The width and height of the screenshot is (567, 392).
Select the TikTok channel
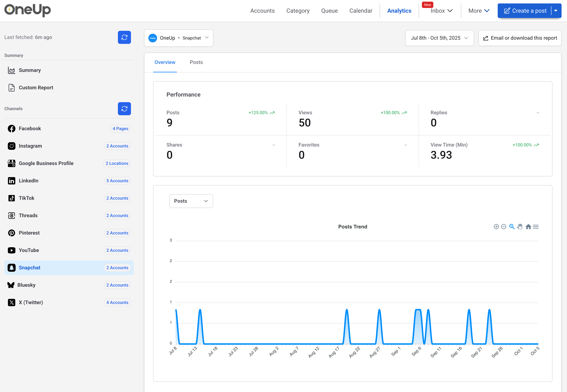(x=26, y=198)
